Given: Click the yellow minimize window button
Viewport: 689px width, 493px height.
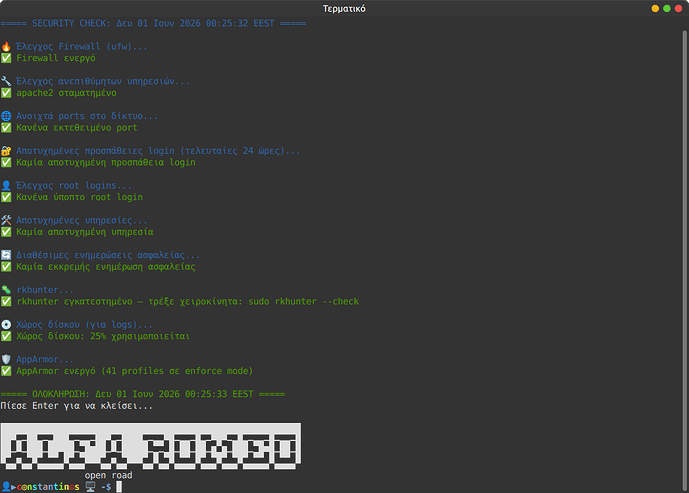Looking at the screenshot, I should (x=655, y=8).
